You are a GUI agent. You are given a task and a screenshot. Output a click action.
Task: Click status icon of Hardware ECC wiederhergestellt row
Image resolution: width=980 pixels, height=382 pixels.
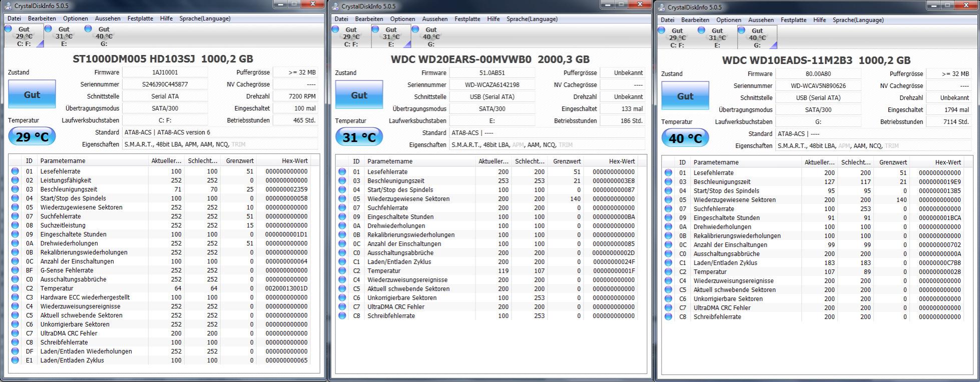coord(15,297)
